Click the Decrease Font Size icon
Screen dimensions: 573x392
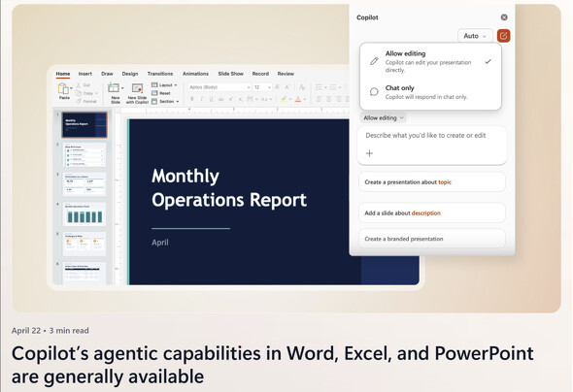[x=287, y=87]
